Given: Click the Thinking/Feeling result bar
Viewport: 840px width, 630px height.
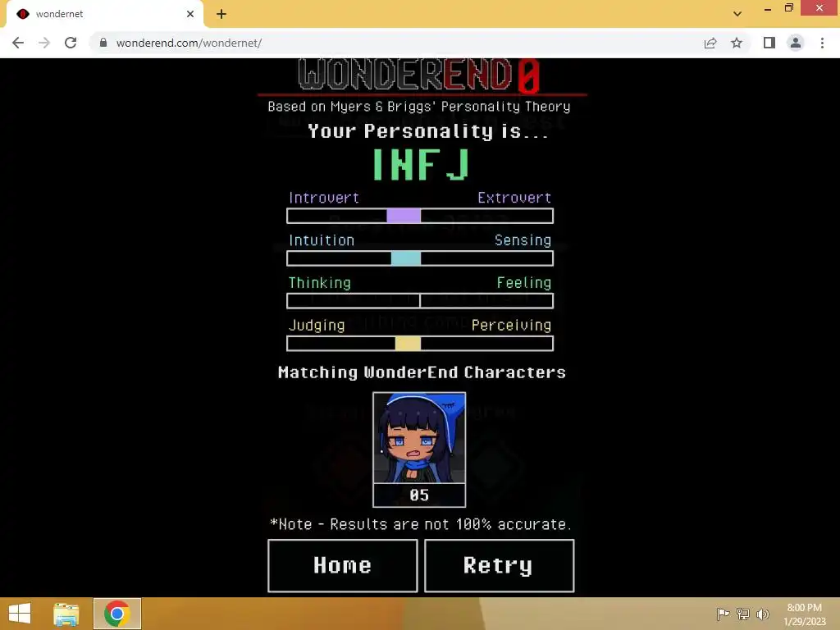Looking at the screenshot, I should [420, 300].
